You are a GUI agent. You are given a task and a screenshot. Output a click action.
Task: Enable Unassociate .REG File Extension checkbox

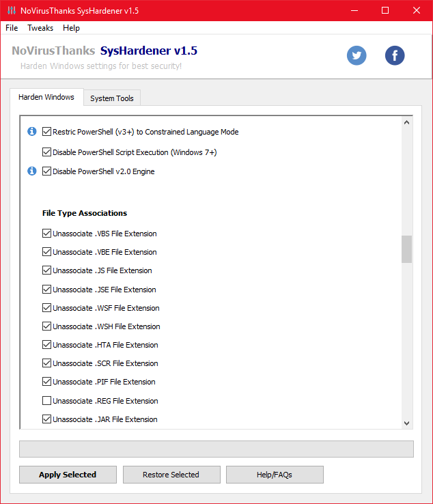pyautogui.click(x=46, y=400)
